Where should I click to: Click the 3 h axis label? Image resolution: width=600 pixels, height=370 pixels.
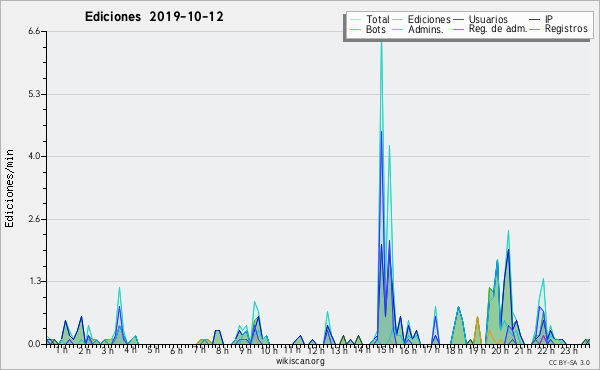(108, 350)
